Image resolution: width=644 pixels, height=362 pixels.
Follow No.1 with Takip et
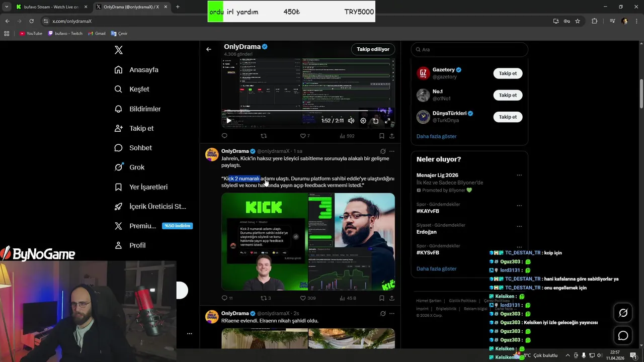(x=508, y=95)
